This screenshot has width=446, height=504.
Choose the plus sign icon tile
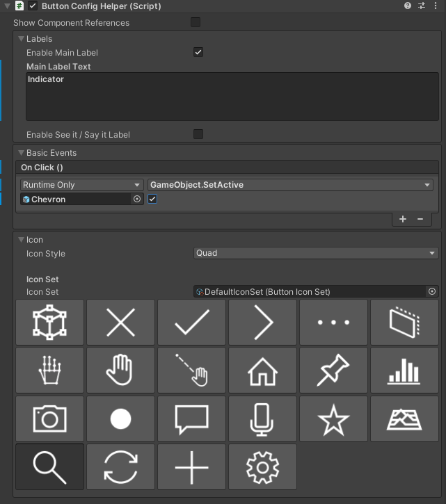coord(192,467)
